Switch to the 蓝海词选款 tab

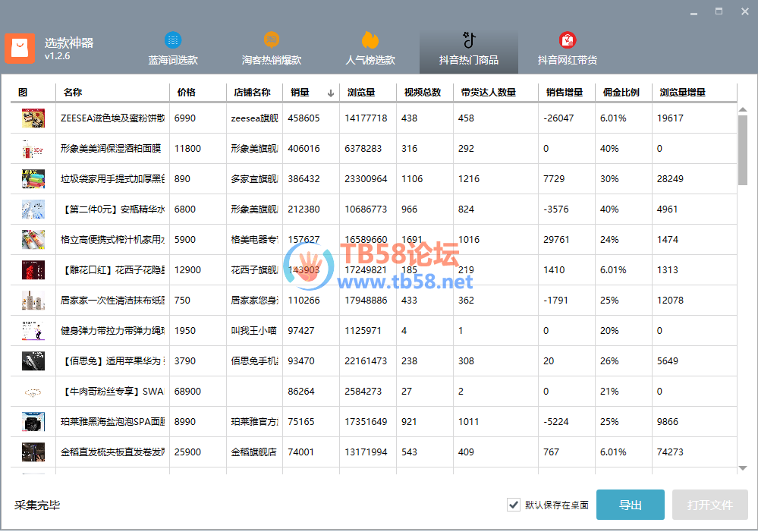click(x=172, y=49)
